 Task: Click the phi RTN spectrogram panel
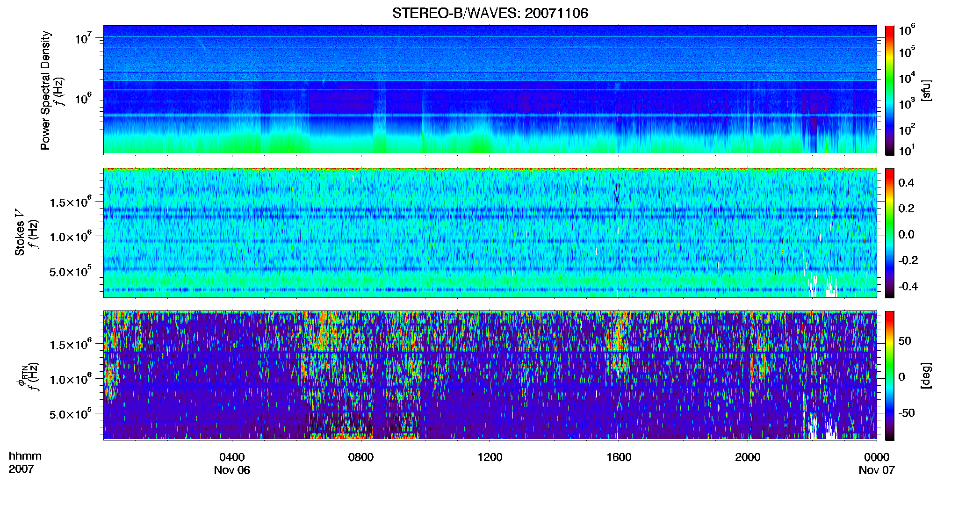(490, 375)
